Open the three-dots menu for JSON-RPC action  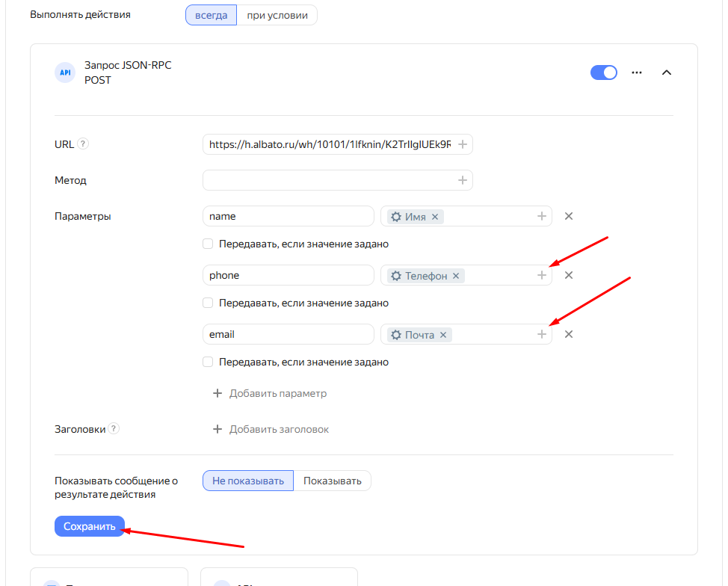point(637,73)
